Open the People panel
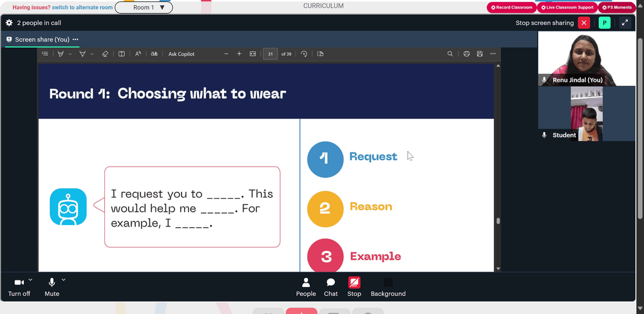 (x=306, y=287)
